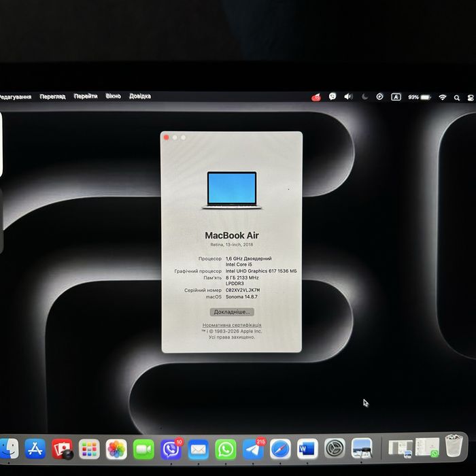The height and width of the screenshot is (476, 476).
Task: Show battery status at 93%
Action: tap(420, 97)
